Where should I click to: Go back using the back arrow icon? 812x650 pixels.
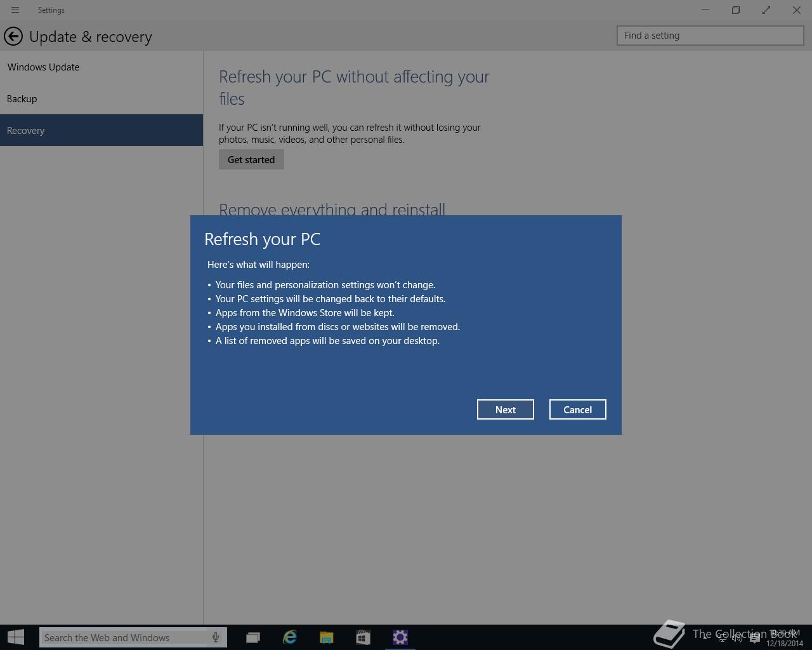(13, 37)
